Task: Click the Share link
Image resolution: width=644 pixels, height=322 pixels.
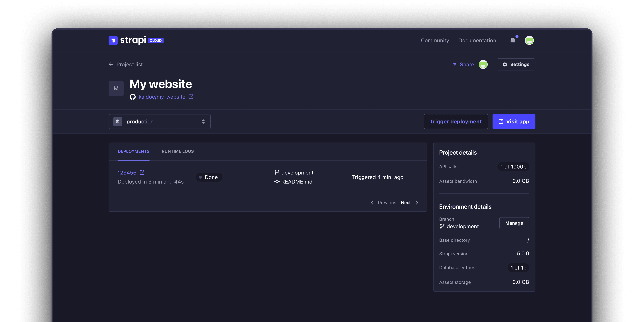Action: coord(467,65)
